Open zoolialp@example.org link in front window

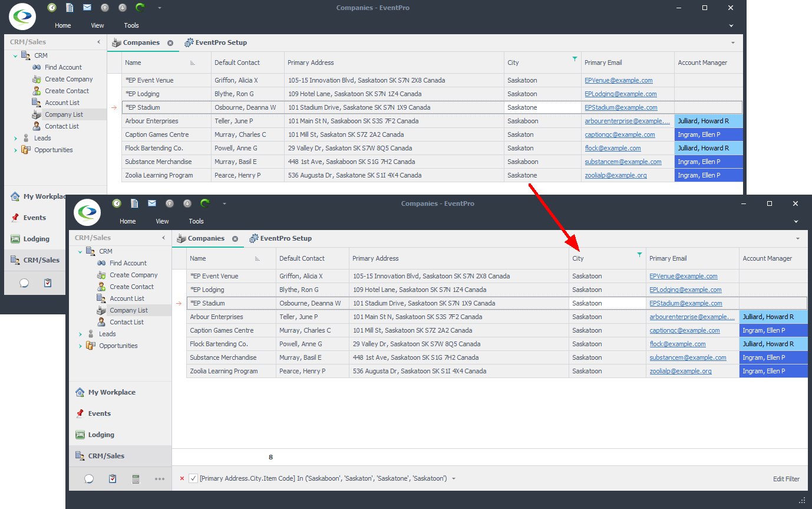pyautogui.click(x=681, y=371)
